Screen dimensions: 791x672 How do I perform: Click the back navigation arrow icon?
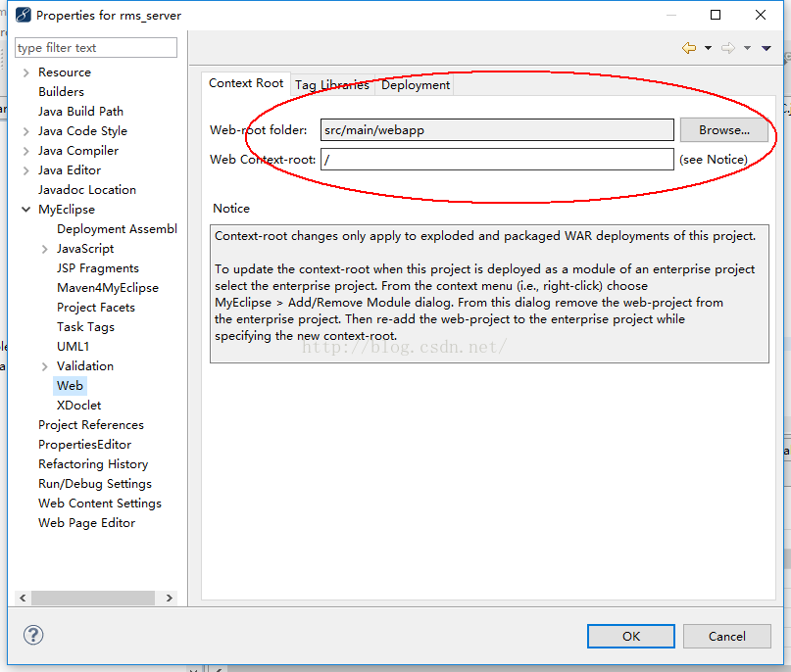click(689, 48)
